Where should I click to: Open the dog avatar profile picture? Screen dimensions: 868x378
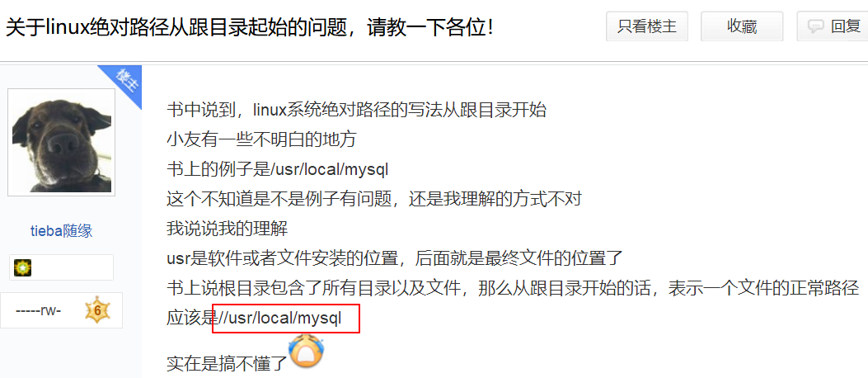coord(62,143)
